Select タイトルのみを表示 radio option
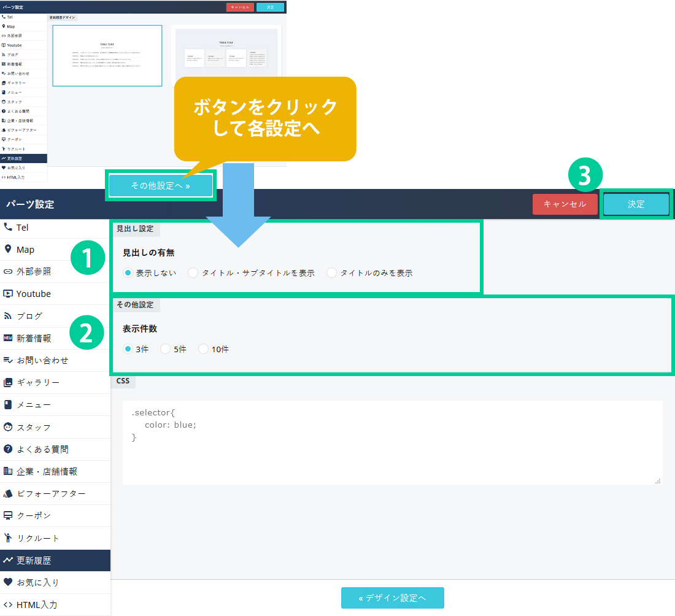The height and width of the screenshot is (616, 675). [331, 273]
